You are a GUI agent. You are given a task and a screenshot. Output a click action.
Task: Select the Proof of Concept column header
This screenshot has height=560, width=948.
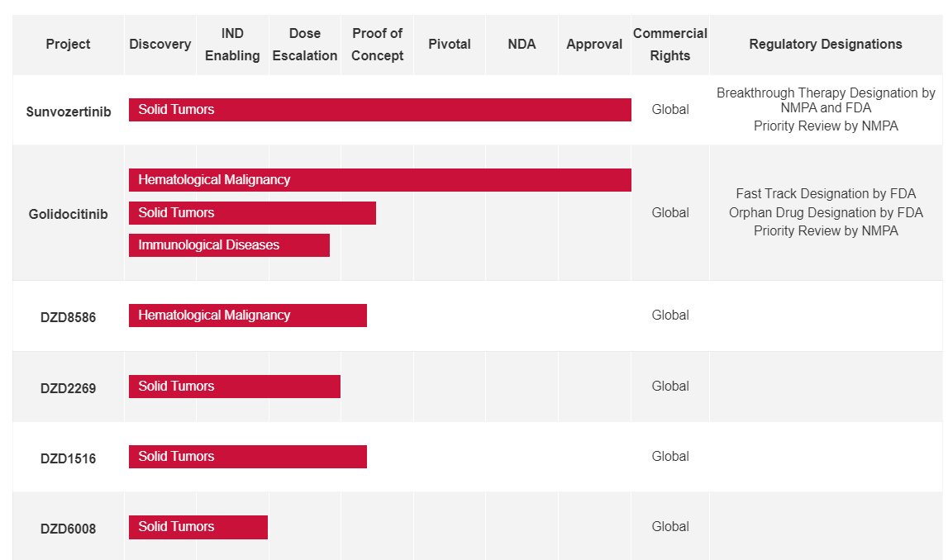[378, 45]
